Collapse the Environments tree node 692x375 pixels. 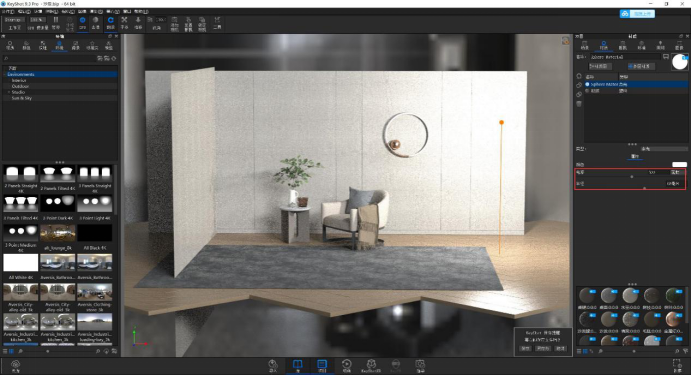(5, 75)
